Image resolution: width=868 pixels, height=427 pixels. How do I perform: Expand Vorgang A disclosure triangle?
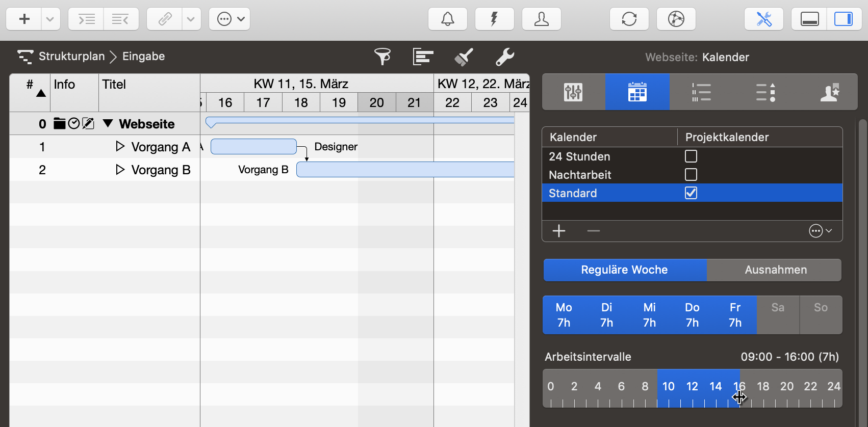coord(120,147)
